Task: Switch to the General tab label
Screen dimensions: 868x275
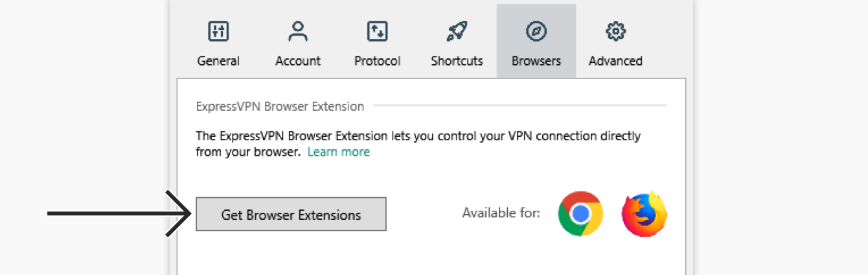Action: [218, 61]
